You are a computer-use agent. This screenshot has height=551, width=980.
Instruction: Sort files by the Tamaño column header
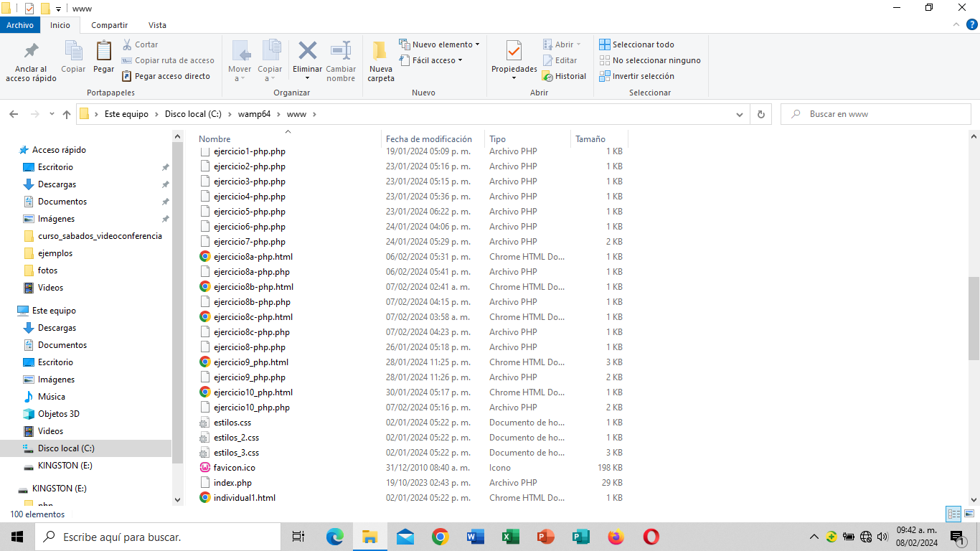590,139
